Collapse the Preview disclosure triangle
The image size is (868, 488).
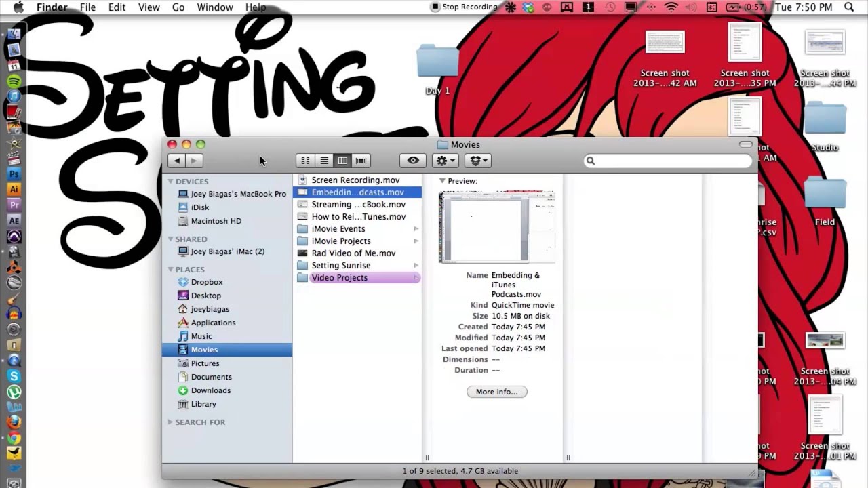(442, 181)
